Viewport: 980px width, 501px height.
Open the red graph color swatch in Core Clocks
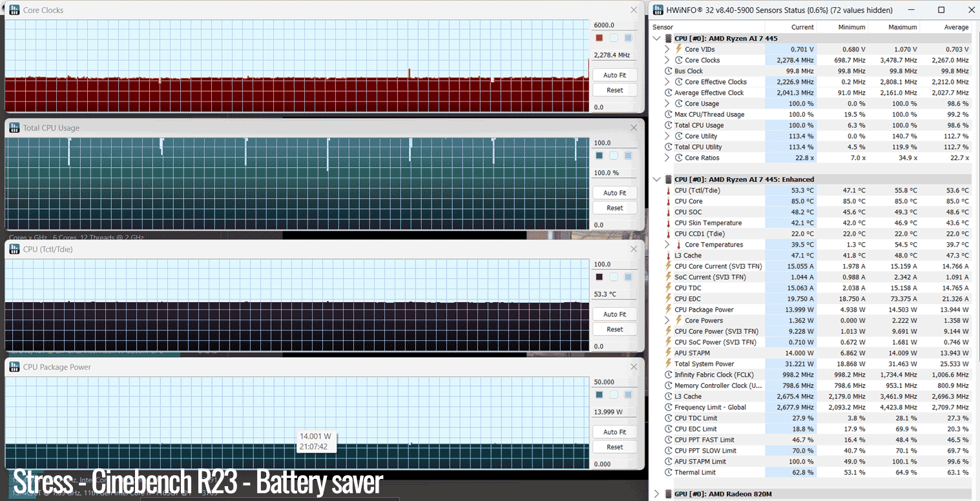pos(599,38)
